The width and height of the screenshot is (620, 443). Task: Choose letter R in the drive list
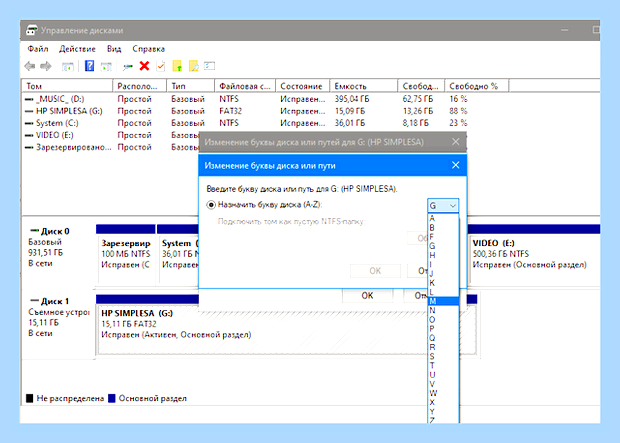443,347
